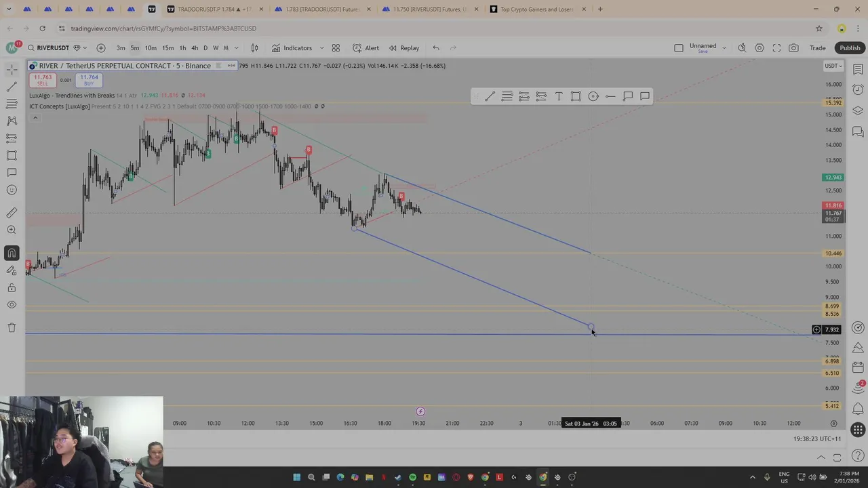Open the patterns drawing tool group
This screenshot has width=868, height=488.
tap(12, 121)
